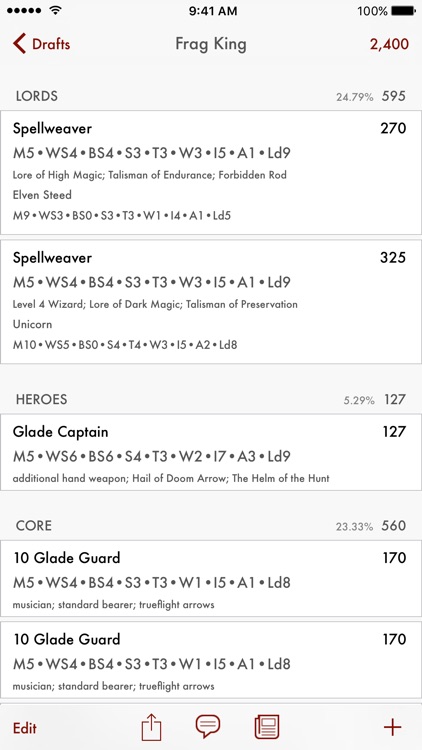Screen dimensions: 422x750
Task: Tap the 2,400 points total
Action: [x=389, y=44]
